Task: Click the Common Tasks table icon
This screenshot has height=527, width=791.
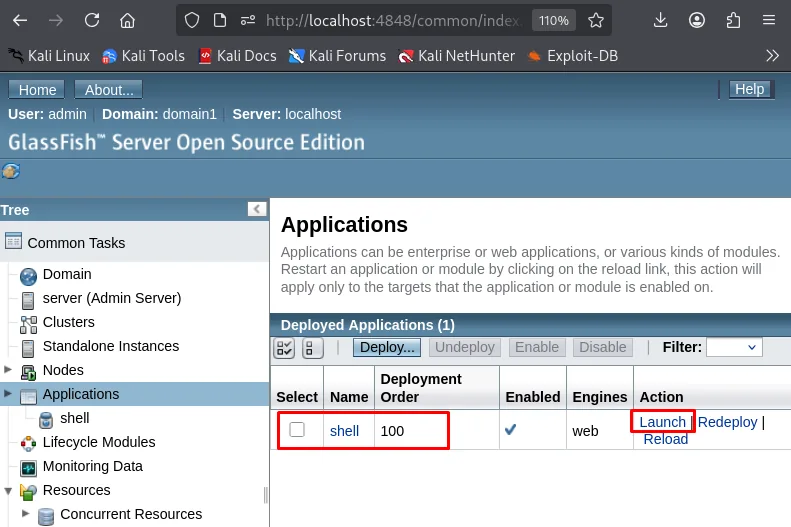Action: (x=13, y=241)
